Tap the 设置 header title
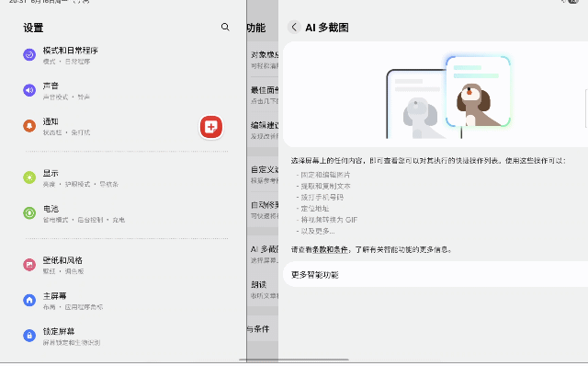 33,28
